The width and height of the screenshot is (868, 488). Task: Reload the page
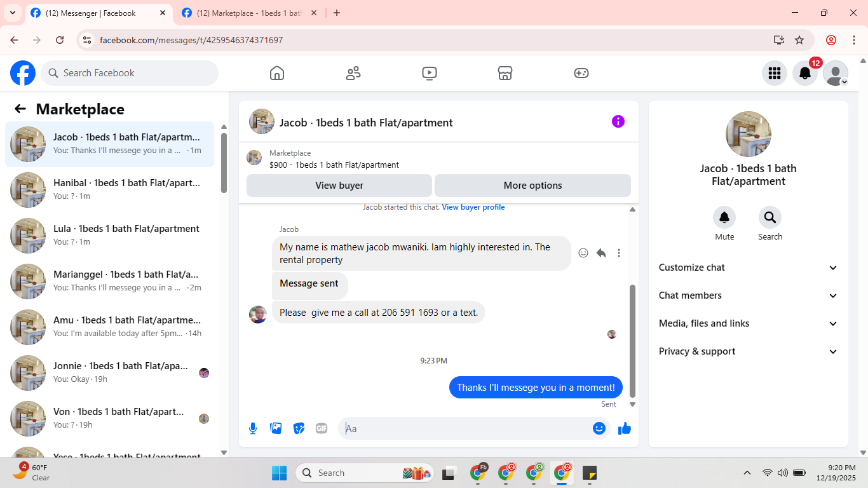(60, 40)
